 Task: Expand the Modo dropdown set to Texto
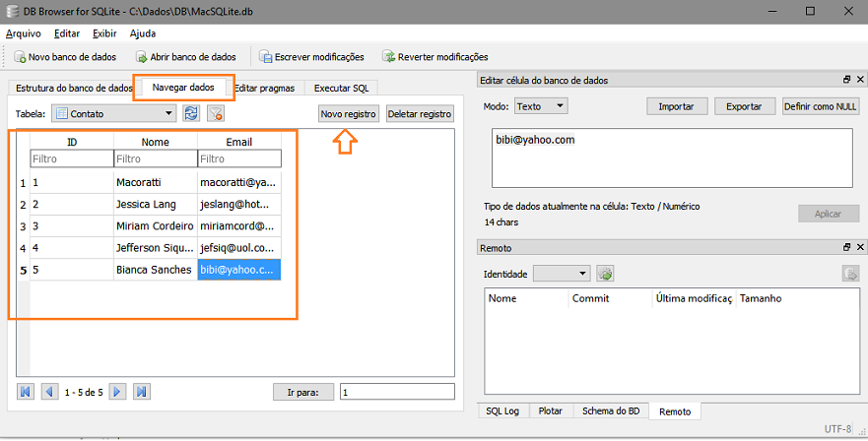541,106
